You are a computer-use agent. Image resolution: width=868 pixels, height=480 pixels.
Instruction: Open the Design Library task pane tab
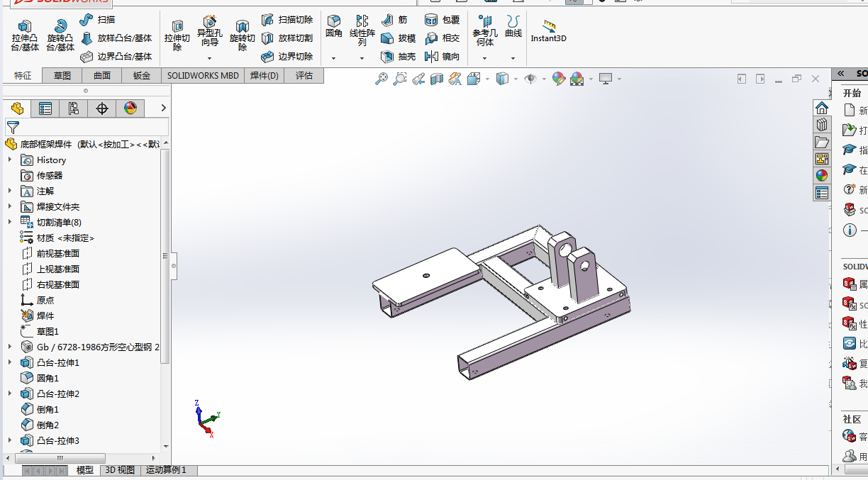coord(822,125)
